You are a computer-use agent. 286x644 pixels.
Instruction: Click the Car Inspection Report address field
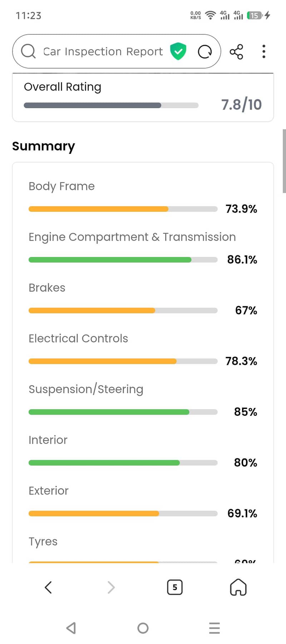[x=103, y=51]
